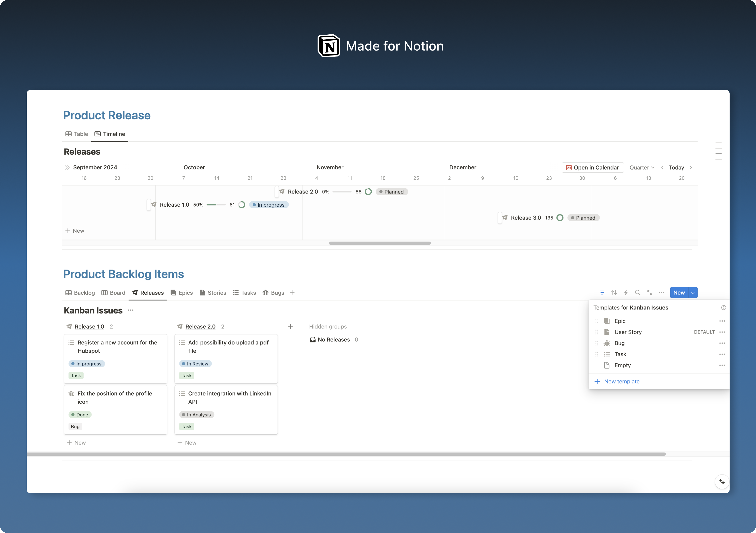Open the options dots for the Bug template
The image size is (756, 533).
click(x=722, y=343)
